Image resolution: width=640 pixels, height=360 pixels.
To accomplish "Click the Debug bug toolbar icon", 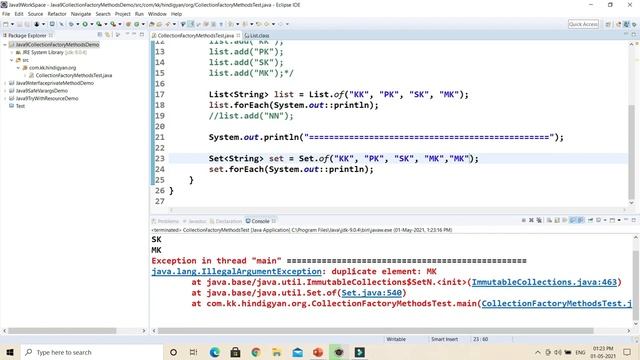I will (71, 24).
